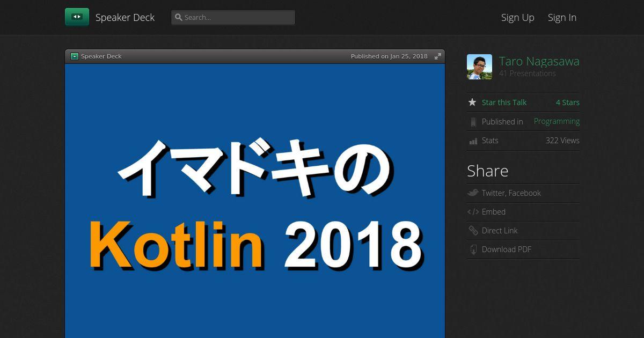
Task: Click the 322 Views text
Action: (562, 141)
